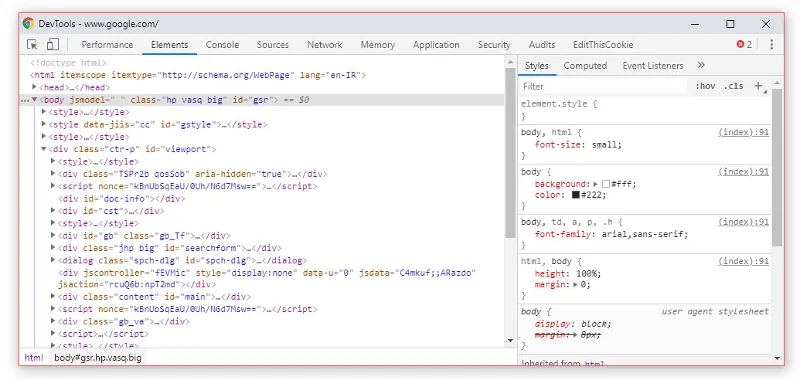
Task: Collapse the div id="viewport" node
Action: coord(44,149)
